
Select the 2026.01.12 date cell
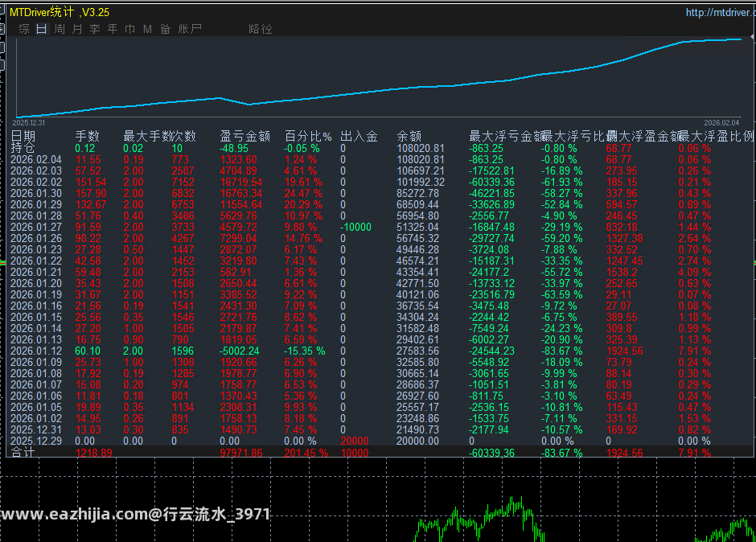click(x=36, y=351)
